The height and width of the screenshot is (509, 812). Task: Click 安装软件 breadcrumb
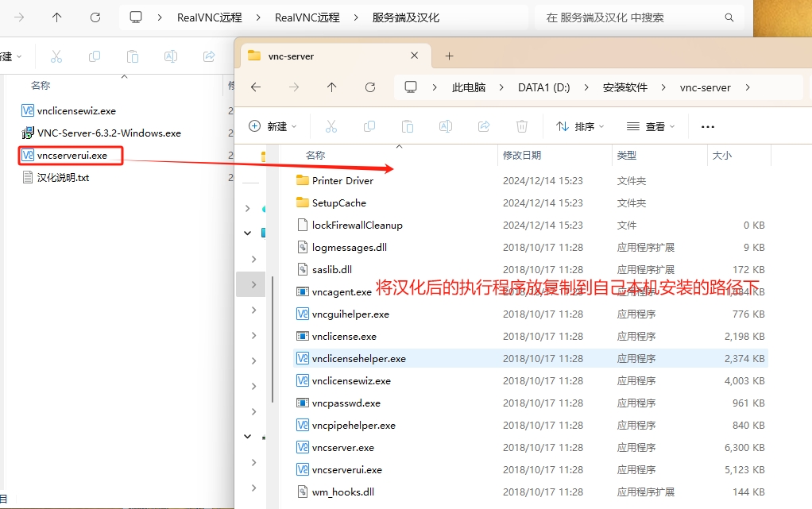click(x=625, y=87)
